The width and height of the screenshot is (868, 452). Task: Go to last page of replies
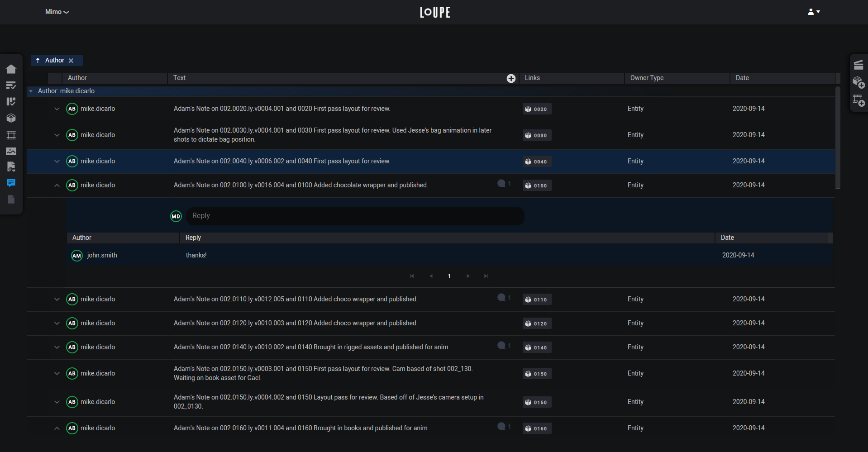pyautogui.click(x=486, y=276)
